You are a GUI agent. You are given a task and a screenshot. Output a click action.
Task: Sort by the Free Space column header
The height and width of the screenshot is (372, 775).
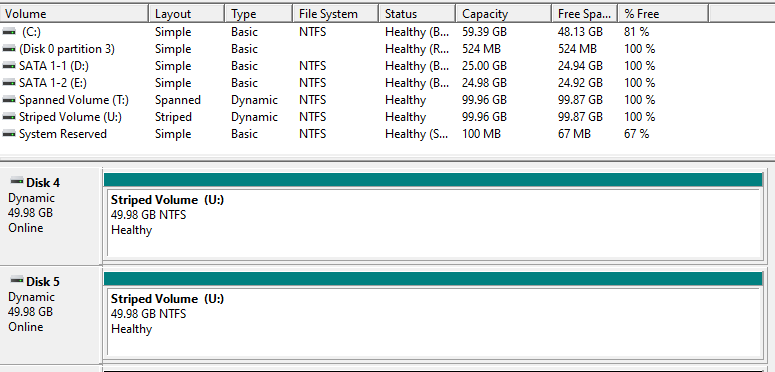coord(585,14)
